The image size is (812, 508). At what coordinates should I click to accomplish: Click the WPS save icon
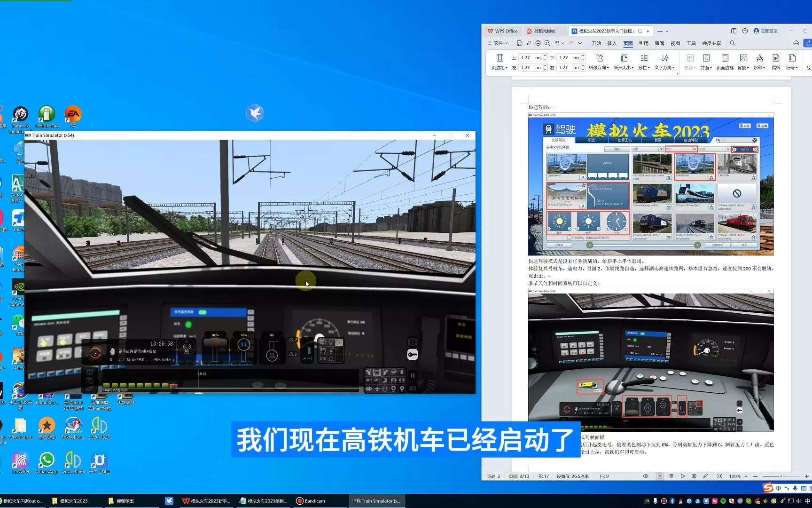(519, 43)
